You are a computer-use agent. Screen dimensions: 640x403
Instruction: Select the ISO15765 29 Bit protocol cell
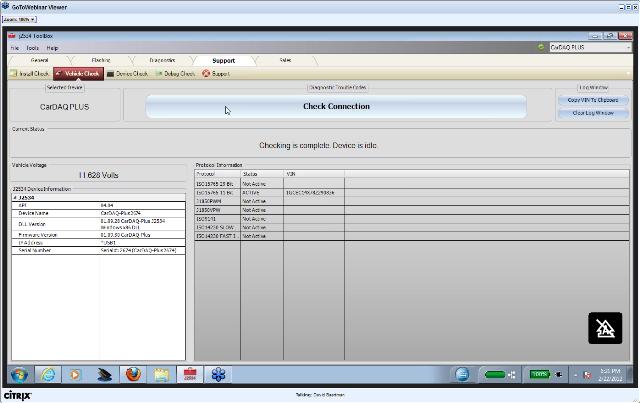coord(218,184)
